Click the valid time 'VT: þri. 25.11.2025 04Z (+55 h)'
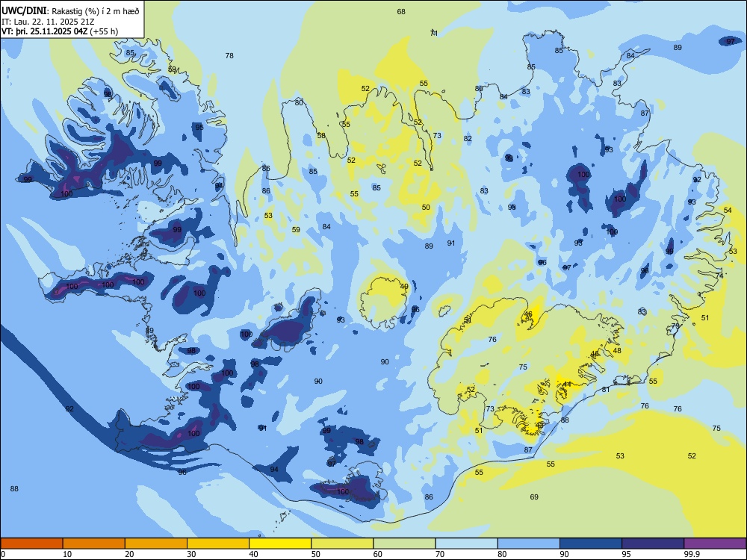747x560 pixels. 60,31
